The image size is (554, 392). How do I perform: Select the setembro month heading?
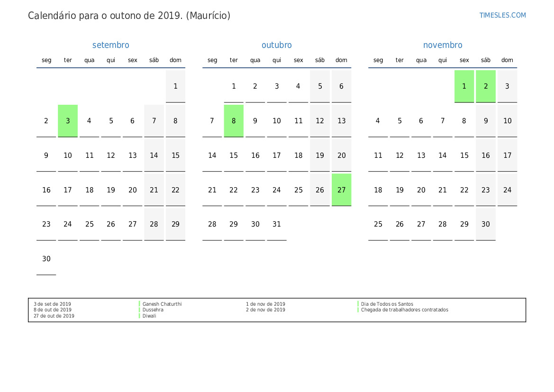coord(110,45)
